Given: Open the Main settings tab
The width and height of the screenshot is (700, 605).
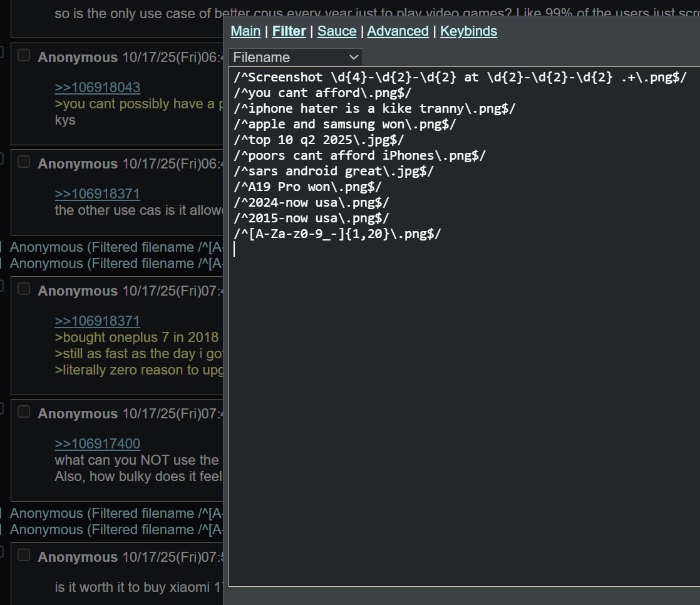Looking at the screenshot, I should [245, 31].
